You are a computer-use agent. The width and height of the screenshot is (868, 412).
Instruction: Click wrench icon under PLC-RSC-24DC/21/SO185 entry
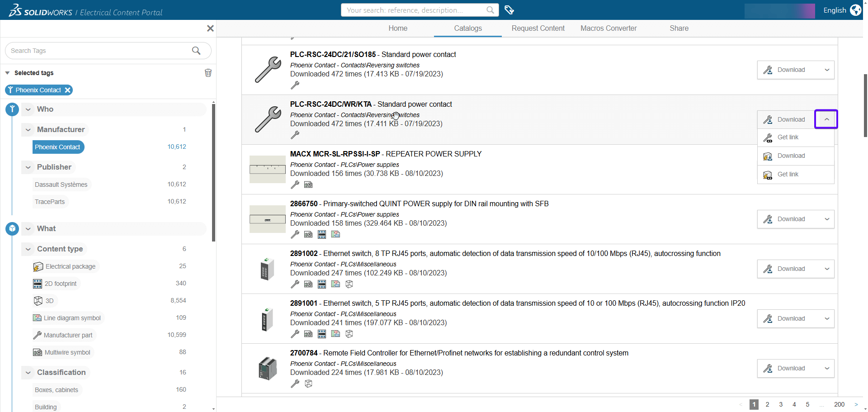[295, 85]
